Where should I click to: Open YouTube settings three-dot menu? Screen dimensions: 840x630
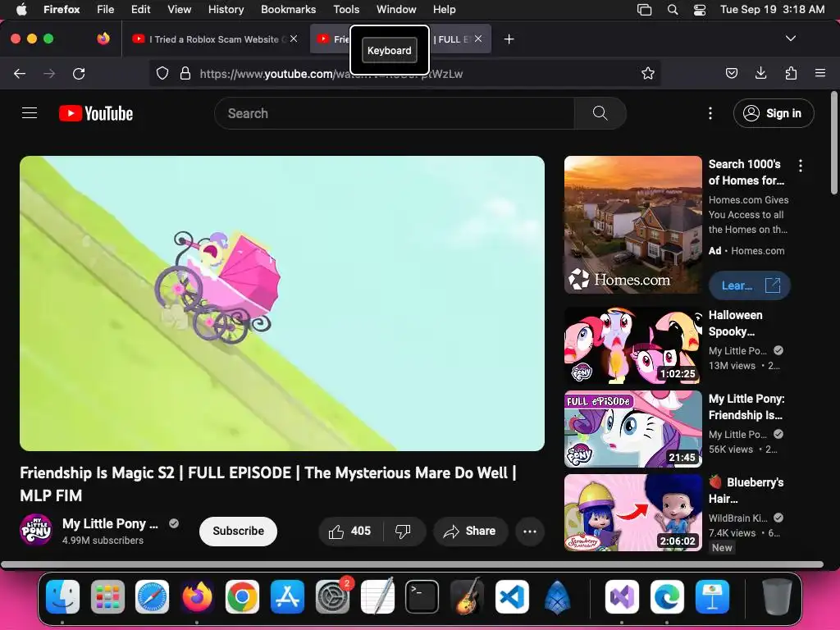710,113
